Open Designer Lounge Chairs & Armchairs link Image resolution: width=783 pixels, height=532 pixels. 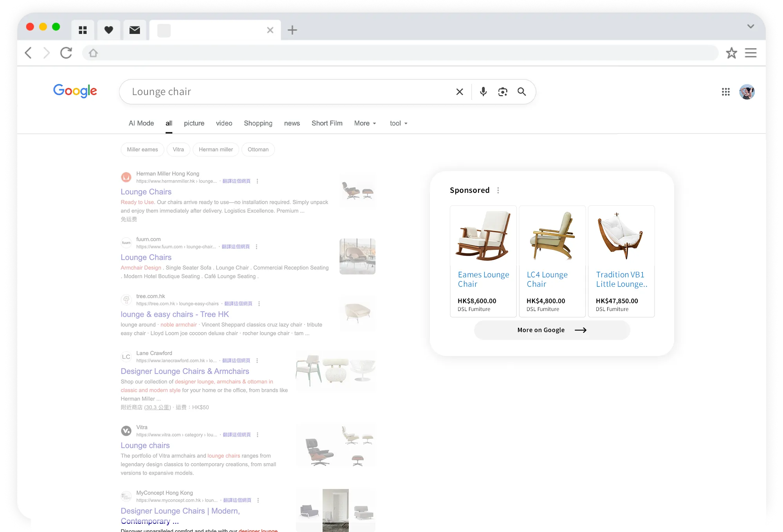click(x=185, y=371)
